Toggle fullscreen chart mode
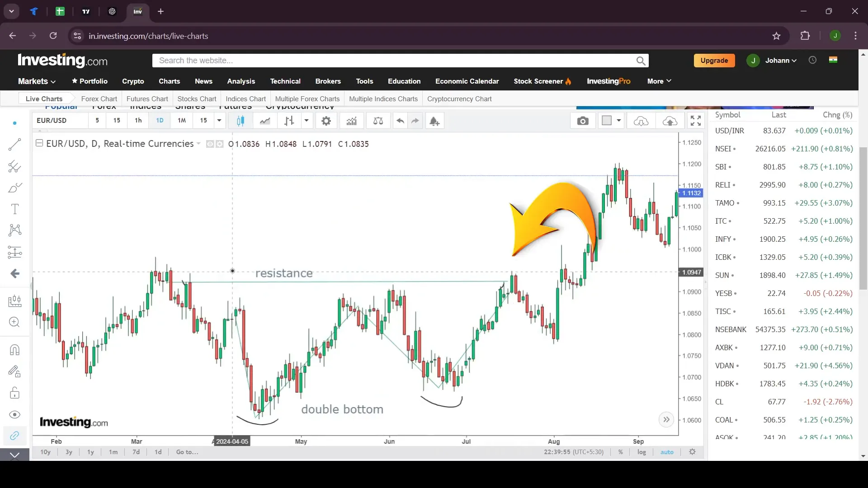This screenshot has height=488, width=868. (x=696, y=121)
